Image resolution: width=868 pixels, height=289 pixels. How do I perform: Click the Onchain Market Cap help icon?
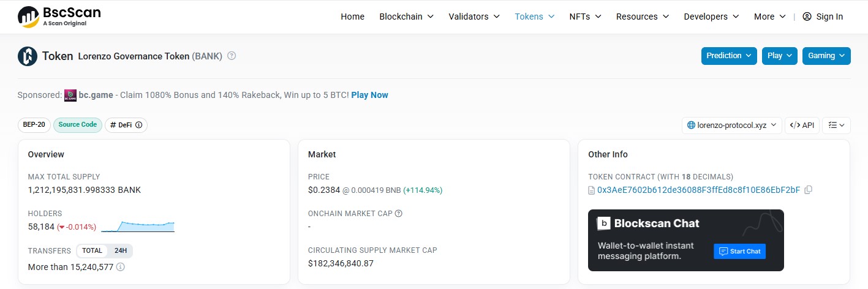pyautogui.click(x=399, y=214)
